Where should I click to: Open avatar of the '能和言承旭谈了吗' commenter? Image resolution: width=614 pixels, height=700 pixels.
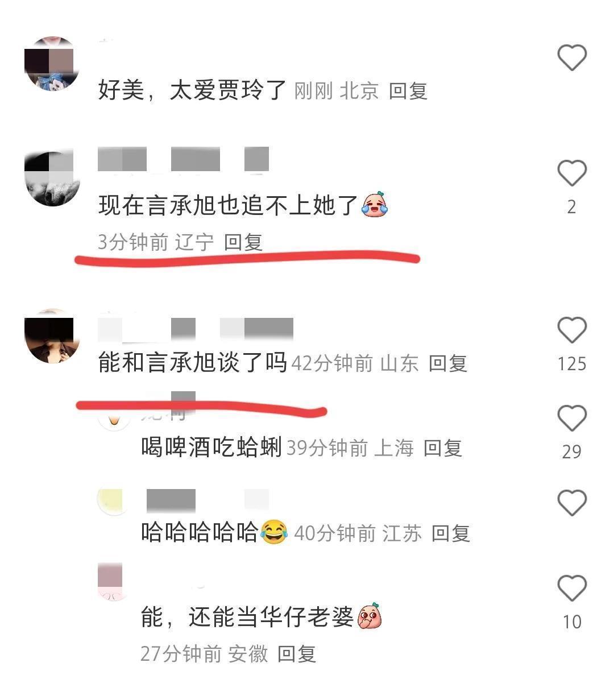point(52,336)
